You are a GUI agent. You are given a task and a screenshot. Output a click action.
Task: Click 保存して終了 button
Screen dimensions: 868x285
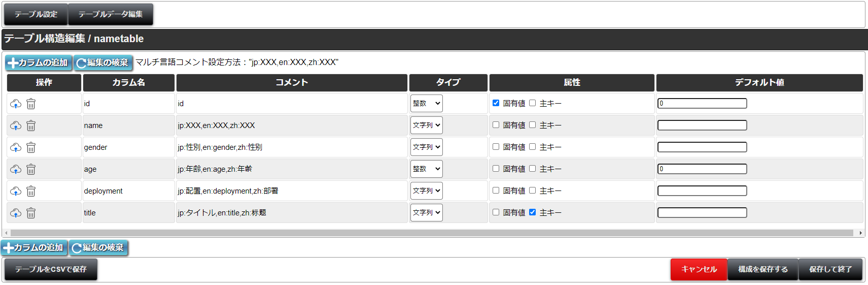click(830, 269)
